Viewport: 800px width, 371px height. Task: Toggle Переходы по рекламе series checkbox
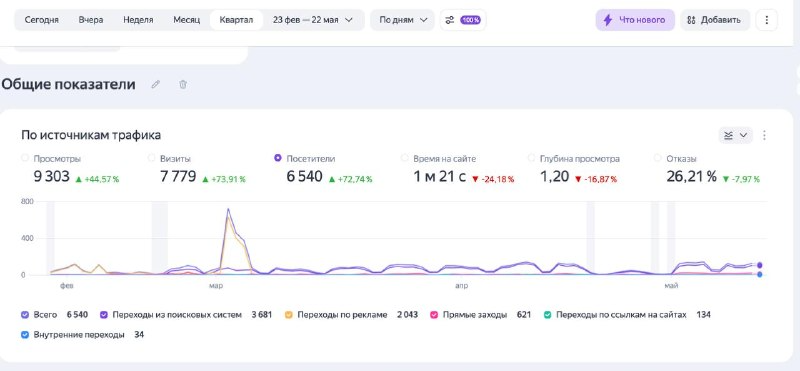(x=289, y=315)
